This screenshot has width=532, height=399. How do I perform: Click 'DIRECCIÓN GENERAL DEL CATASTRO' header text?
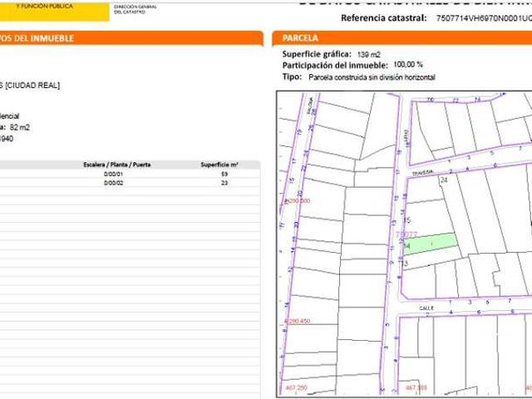(135, 9)
